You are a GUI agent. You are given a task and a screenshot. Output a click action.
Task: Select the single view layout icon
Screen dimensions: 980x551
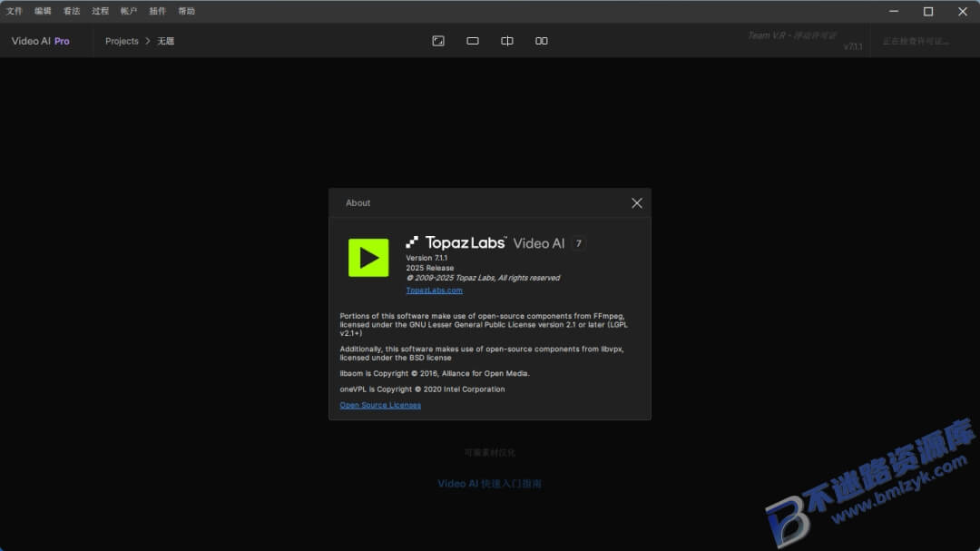[473, 41]
